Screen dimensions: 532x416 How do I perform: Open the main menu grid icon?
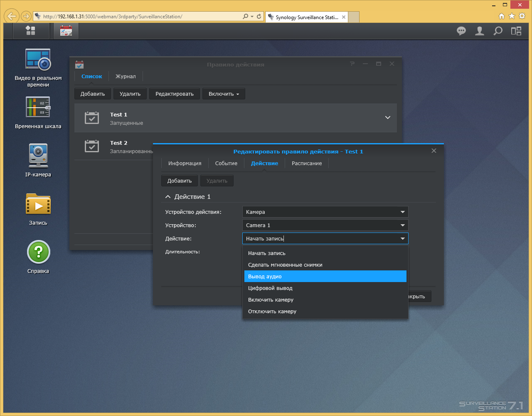(30, 30)
